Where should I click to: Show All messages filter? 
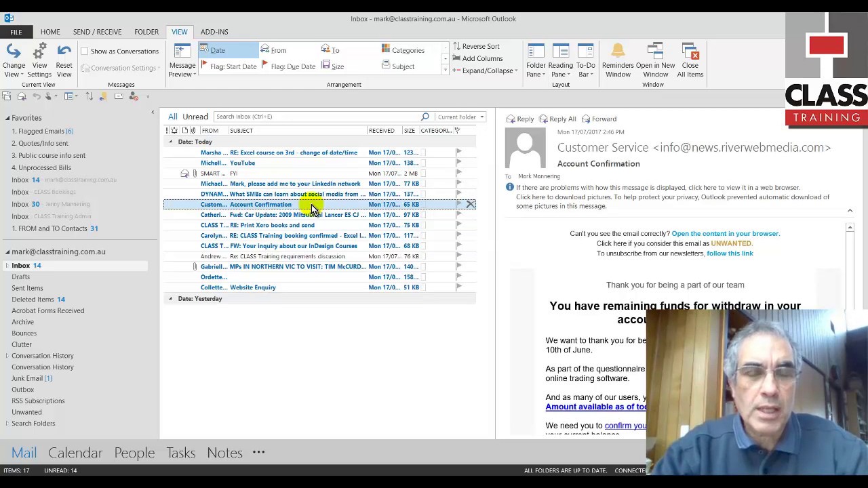(173, 117)
